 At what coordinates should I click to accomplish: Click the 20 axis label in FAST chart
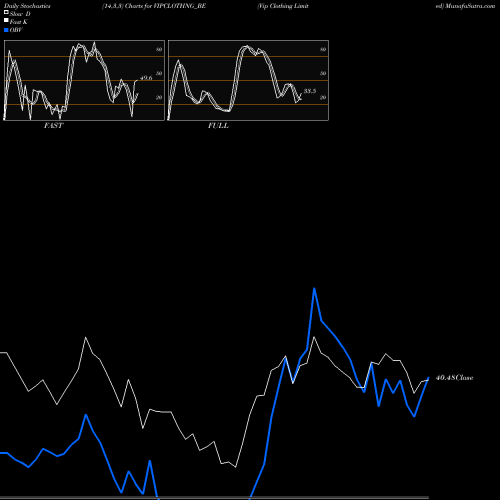pos(159,97)
